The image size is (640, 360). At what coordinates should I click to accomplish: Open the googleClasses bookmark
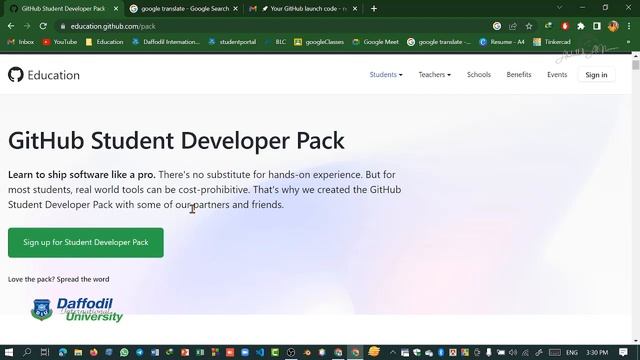tap(319, 42)
